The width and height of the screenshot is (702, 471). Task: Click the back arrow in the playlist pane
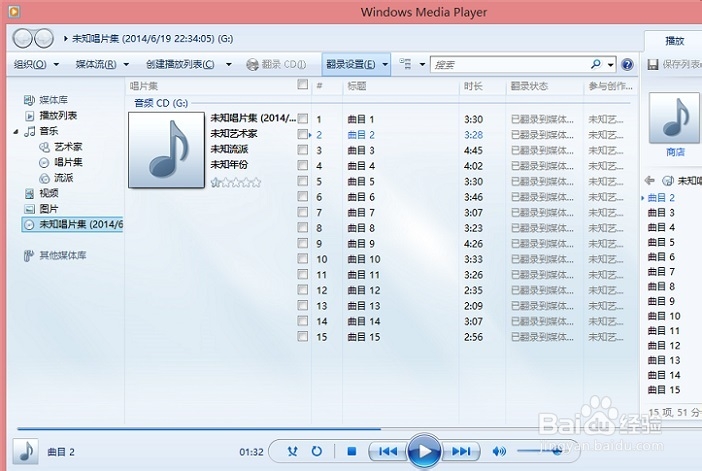(x=649, y=180)
